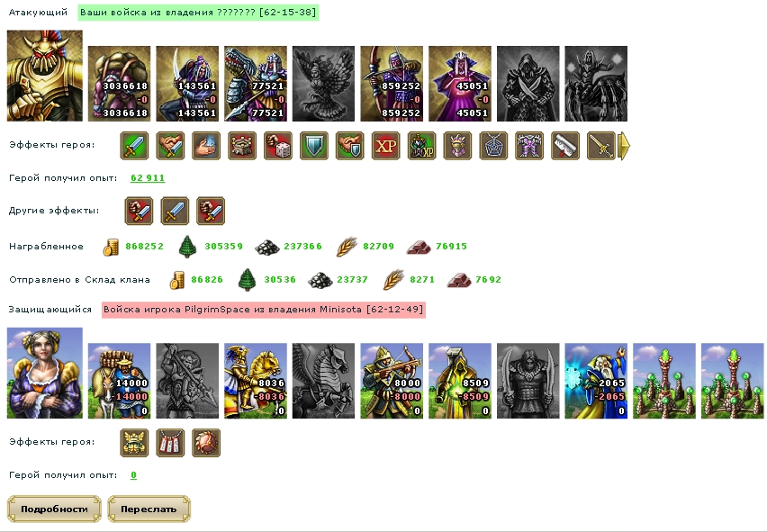The width and height of the screenshot is (767, 532).
Task: Click the spider web amulet effect icon
Action: click(x=493, y=146)
